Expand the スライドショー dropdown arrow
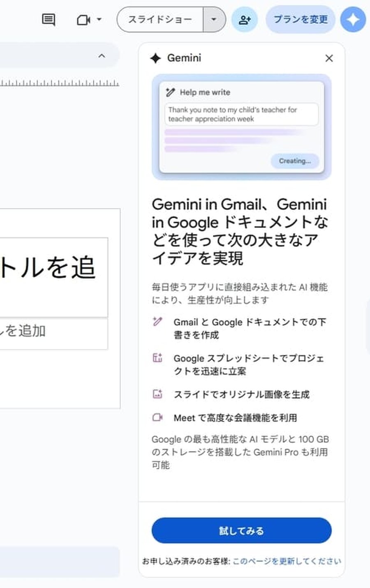370x588 pixels. coord(214,19)
